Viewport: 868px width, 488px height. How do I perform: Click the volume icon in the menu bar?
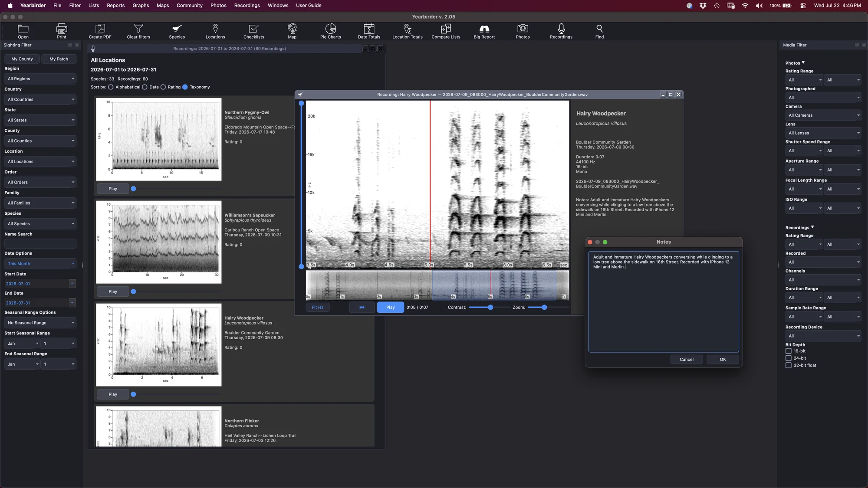(759, 6)
